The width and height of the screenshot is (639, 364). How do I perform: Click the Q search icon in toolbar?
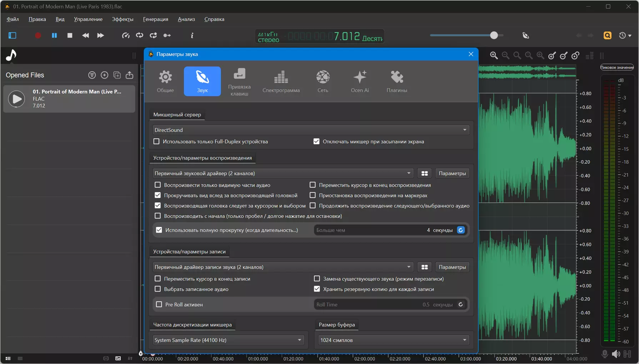pos(607,35)
